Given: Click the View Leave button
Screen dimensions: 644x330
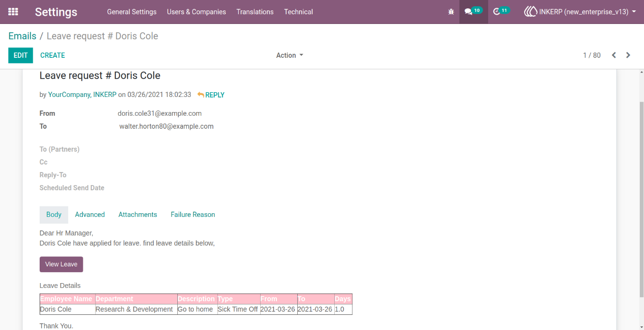Looking at the screenshot, I should [x=61, y=264].
